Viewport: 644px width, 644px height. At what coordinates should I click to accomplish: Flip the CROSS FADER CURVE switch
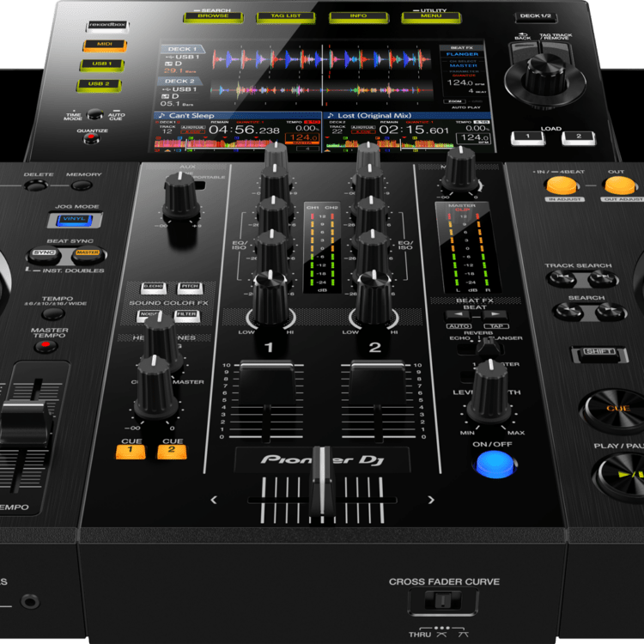click(443, 601)
